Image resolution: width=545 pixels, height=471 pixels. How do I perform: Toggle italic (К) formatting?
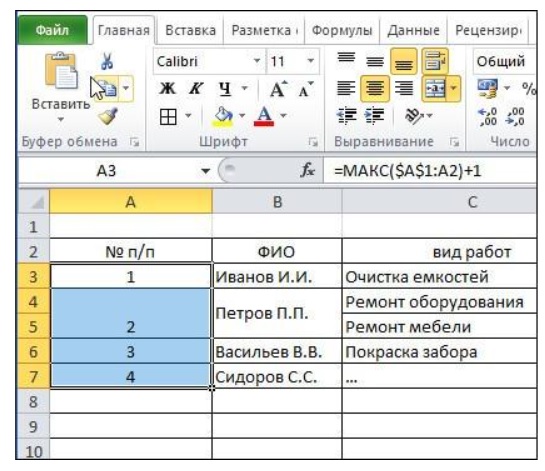coord(196,89)
